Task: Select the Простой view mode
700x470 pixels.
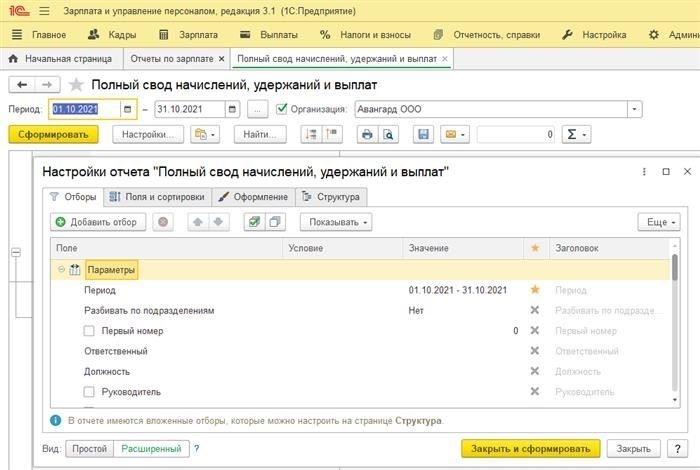Action: (x=90, y=449)
